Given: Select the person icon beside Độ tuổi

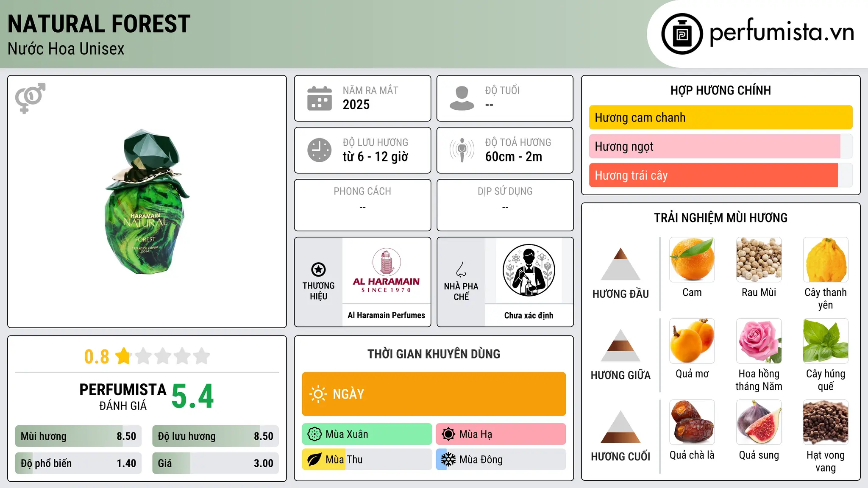Looking at the screenshot, I should [462, 98].
